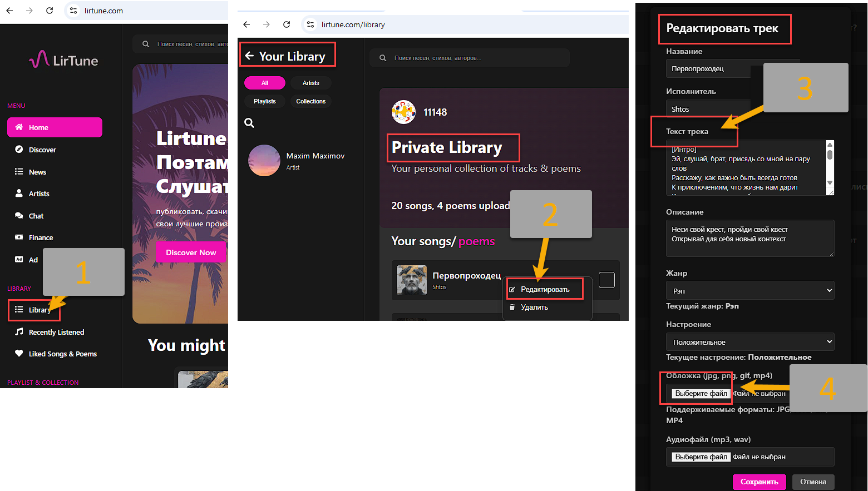Switch to the Artists filter tab
The image size is (868, 491).
point(310,83)
